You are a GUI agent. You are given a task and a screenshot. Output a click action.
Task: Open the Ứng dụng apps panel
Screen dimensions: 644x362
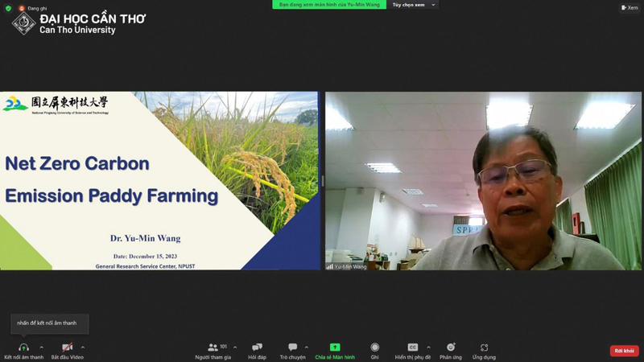484,348
